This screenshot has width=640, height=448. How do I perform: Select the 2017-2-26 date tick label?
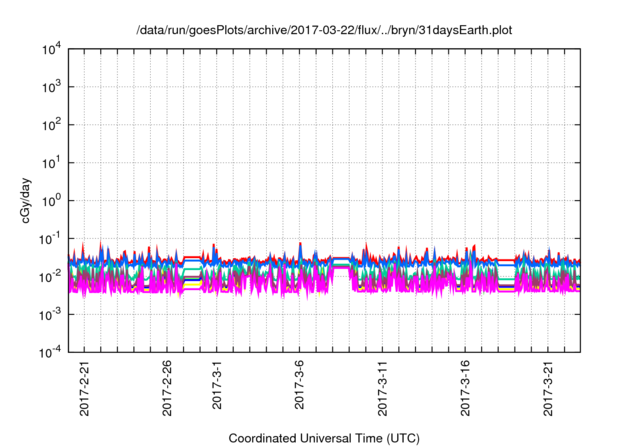pyautogui.click(x=167, y=391)
